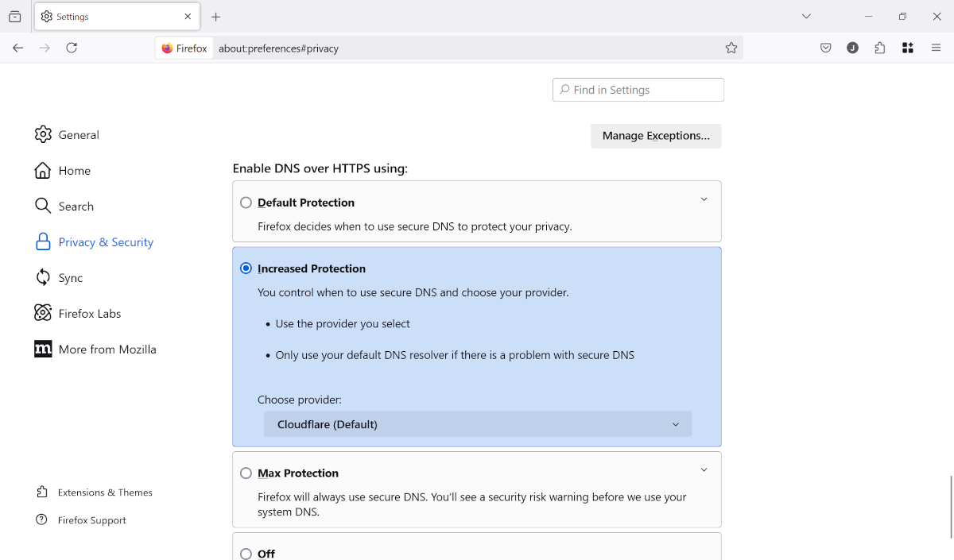Select the Default Protection radio button
This screenshot has height=560, width=954.
pos(246,203)
